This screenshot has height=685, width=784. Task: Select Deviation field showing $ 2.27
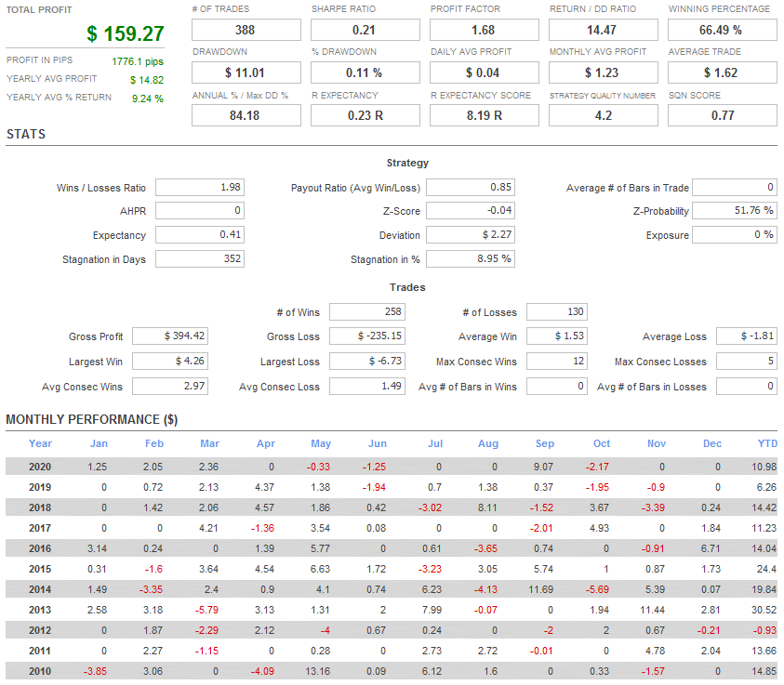point(471,234)
